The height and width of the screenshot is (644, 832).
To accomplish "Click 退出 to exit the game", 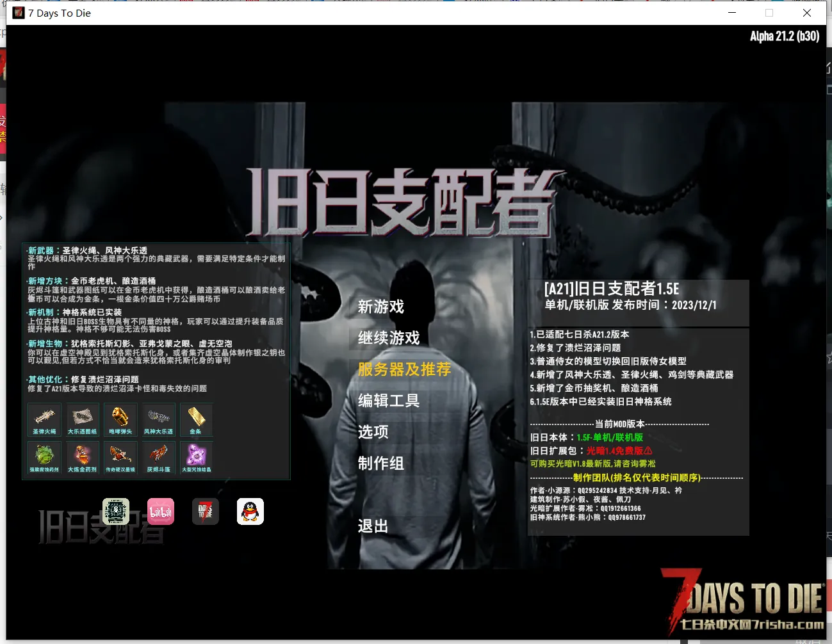I will point(373,526).
